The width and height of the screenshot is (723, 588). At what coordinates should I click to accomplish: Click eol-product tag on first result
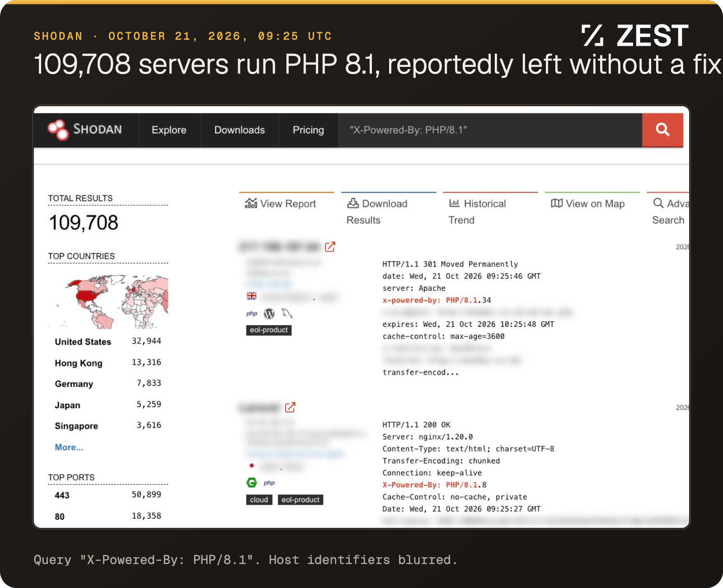pos(269,330)
